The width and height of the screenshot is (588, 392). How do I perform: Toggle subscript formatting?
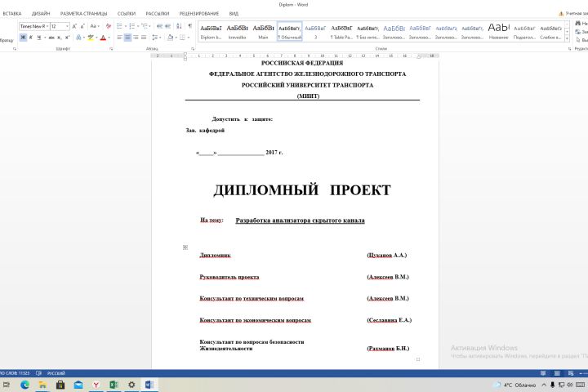click(x=60, y=37)
